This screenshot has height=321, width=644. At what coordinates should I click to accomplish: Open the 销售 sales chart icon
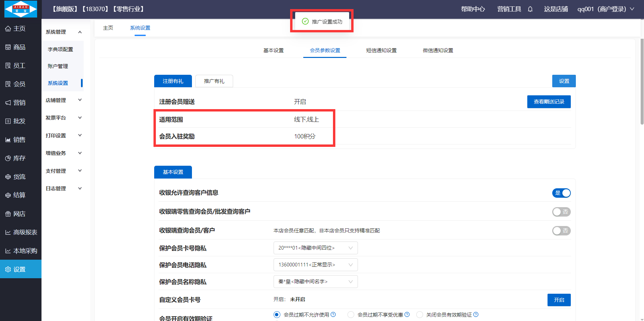coord(8,140)
